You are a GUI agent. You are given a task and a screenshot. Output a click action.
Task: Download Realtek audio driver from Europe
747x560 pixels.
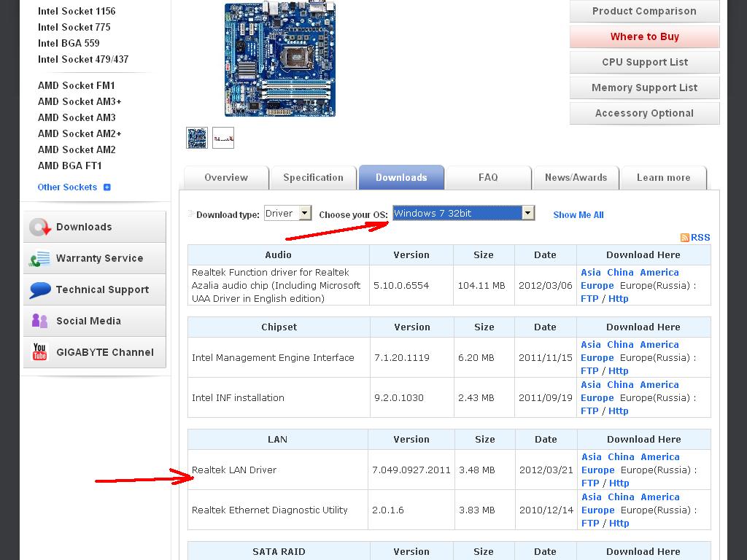tap(597, 286)
